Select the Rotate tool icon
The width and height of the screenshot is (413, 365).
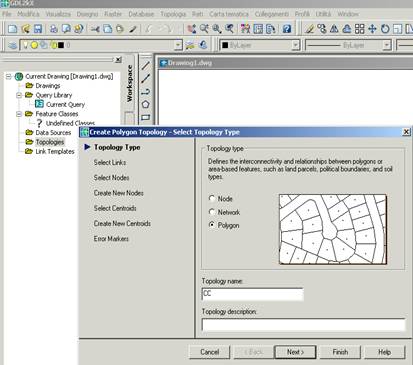tap(385, 29)
